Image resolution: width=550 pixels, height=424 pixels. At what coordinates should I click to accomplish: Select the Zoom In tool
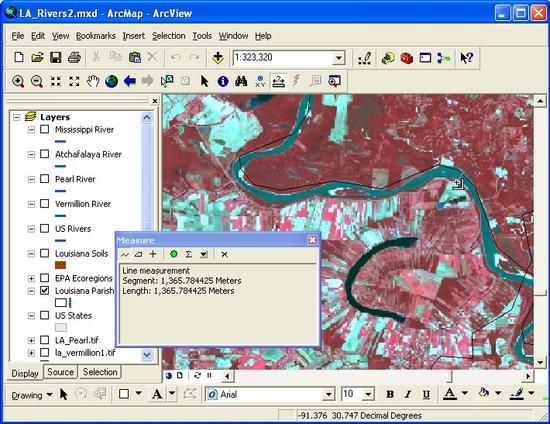tap(18, 81)
